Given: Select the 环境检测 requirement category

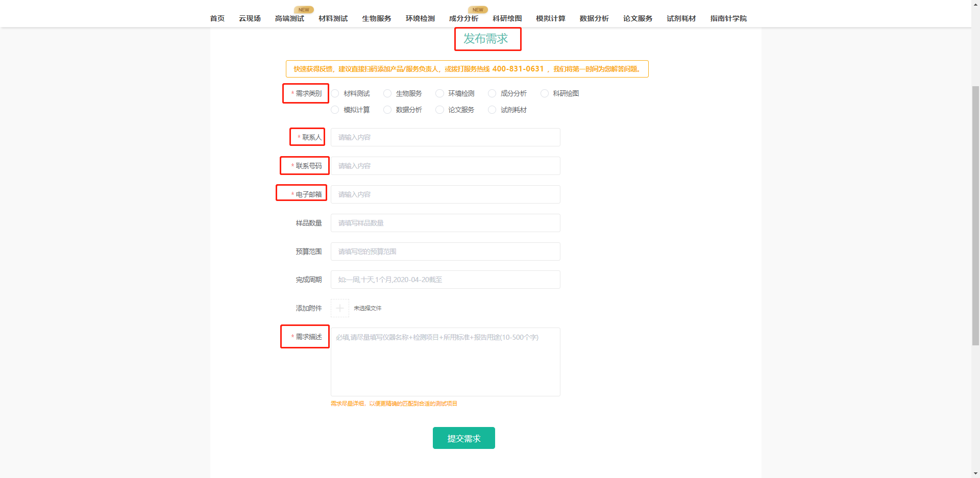Looking at the screenshot, I should tap(439, 93).
